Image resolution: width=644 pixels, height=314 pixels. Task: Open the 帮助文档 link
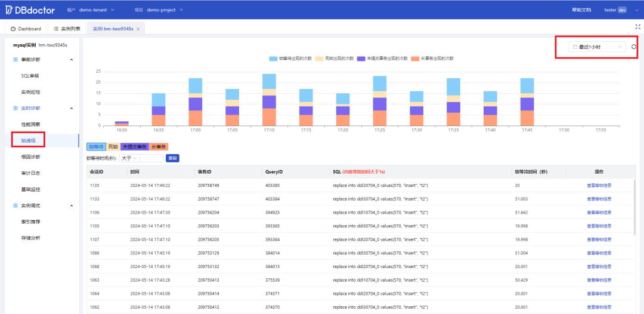coord(581,10)
